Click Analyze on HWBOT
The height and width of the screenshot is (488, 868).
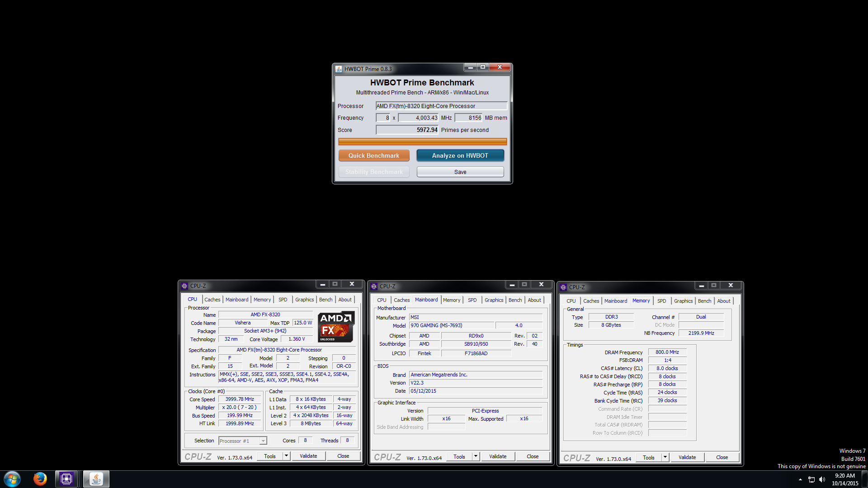click(x=460, y=155)
